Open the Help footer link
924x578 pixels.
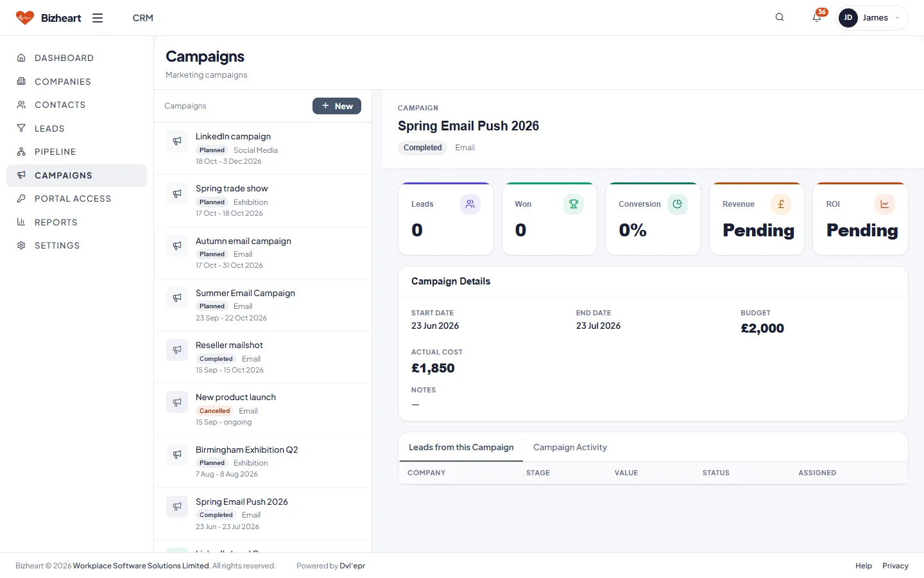pyautogui.click(x=864, y=566)
